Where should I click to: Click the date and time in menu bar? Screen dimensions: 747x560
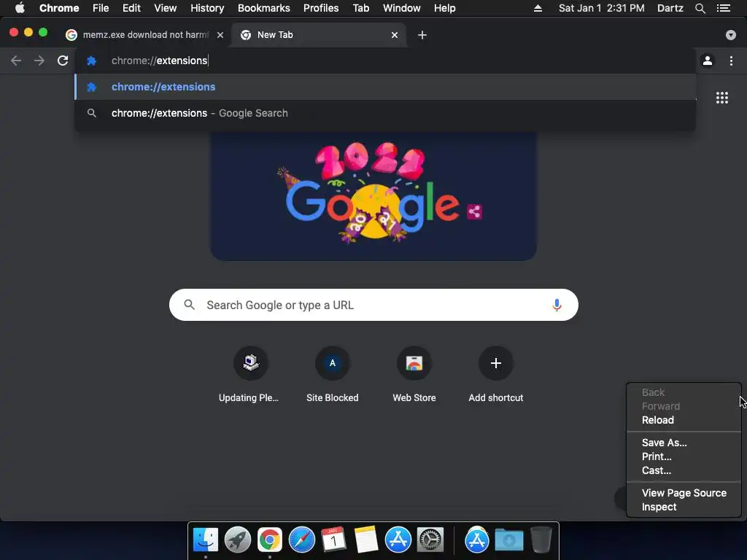click(x=601, y=8)
